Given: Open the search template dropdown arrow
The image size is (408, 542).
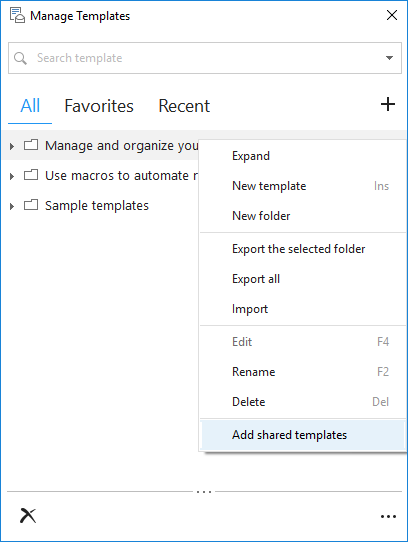Looking at the screenshot, I should click(389, 58).
